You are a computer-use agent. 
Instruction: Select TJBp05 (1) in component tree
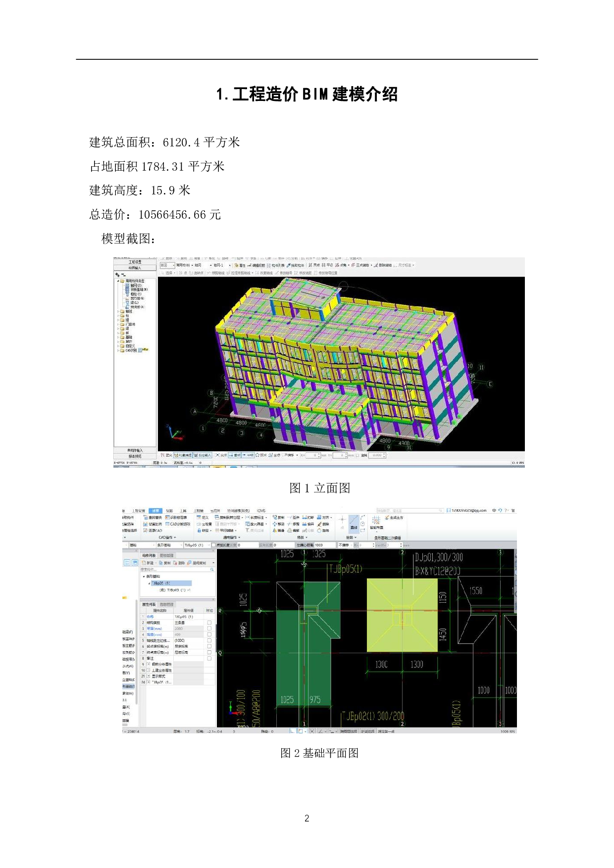coord(160,583)
